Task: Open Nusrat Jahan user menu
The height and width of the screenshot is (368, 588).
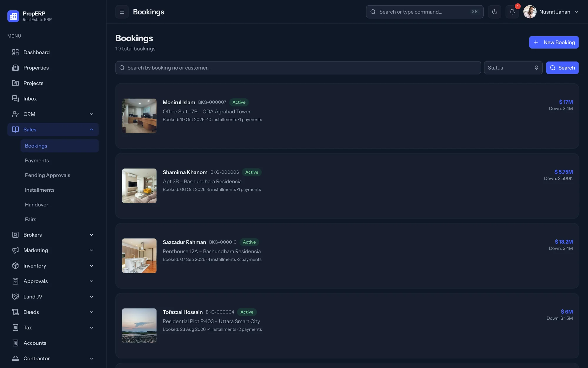Action: (x=551, y=12)
